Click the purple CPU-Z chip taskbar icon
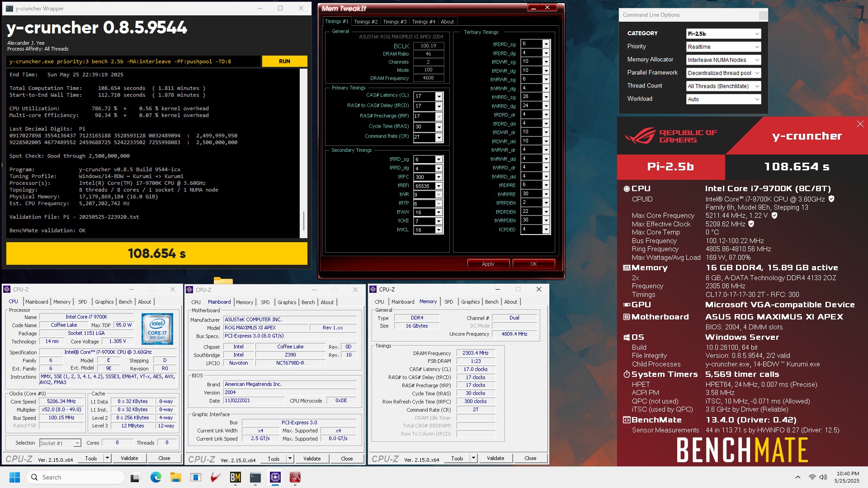This screenshot has width=868, height=488. pos(275,477)
